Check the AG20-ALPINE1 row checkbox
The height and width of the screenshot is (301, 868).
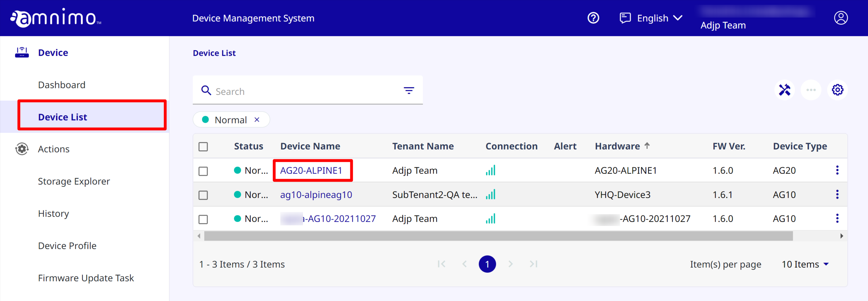click(x=203, y=171)
